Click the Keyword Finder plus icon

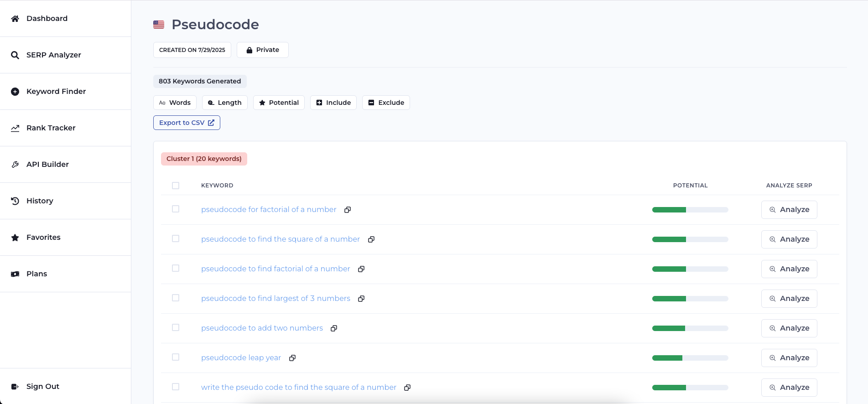15,92
